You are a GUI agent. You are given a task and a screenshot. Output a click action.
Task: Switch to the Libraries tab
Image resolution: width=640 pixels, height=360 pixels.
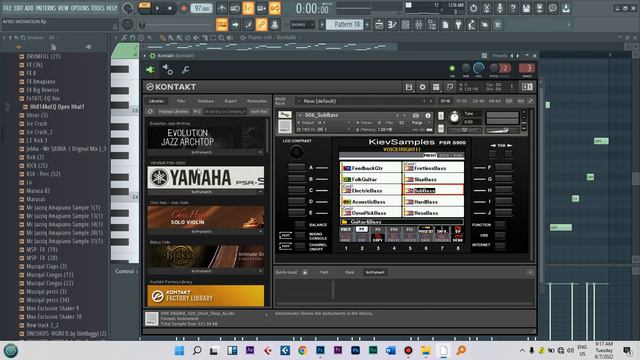tap(156, 101)
